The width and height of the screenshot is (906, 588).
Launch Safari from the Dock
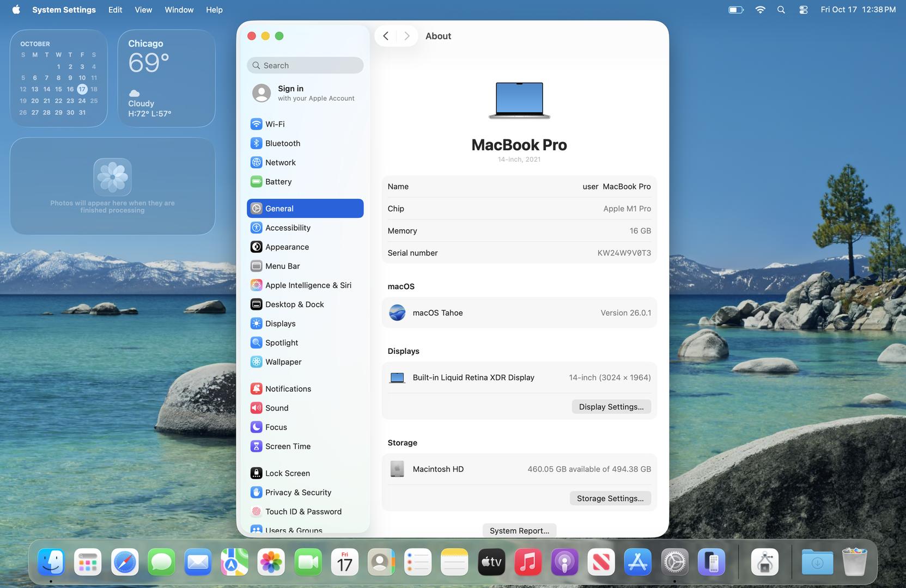click(x=125, y=562)
